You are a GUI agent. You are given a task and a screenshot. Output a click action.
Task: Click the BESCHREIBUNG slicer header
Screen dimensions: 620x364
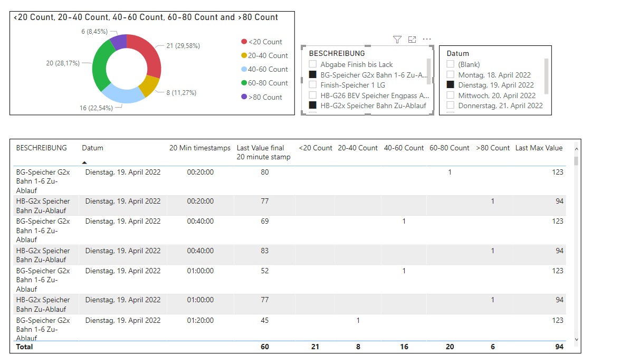click(337, 53)
